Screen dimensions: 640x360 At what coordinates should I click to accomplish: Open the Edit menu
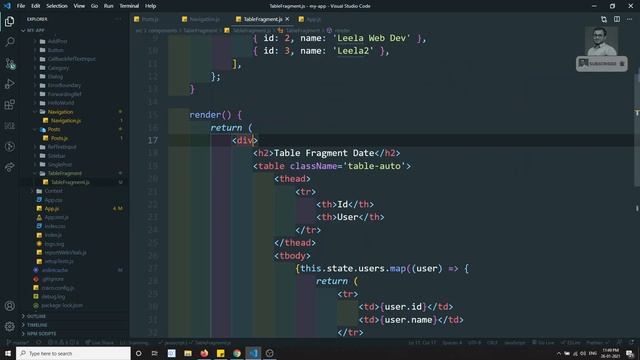coord(36,6)
